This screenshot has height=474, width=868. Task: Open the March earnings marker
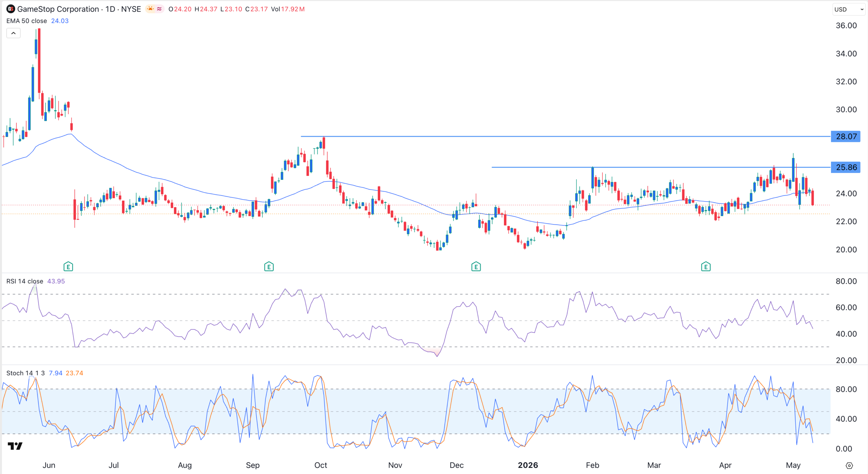(x=706, y=267)
